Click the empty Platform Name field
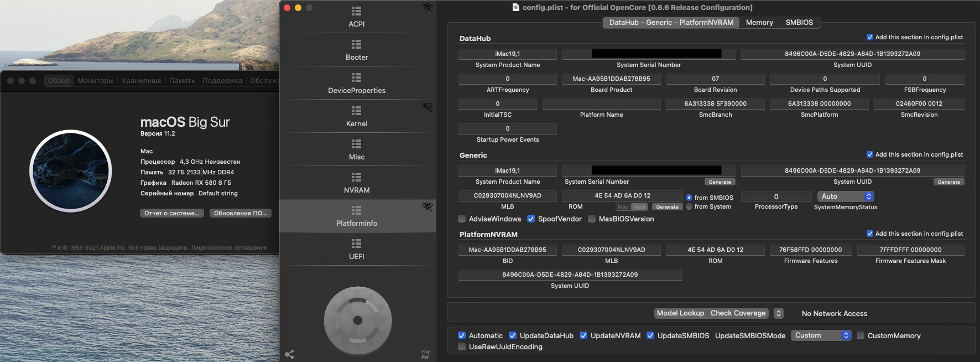Image resolution: width=980 pixels, height=362 pixels. point(602,104)
